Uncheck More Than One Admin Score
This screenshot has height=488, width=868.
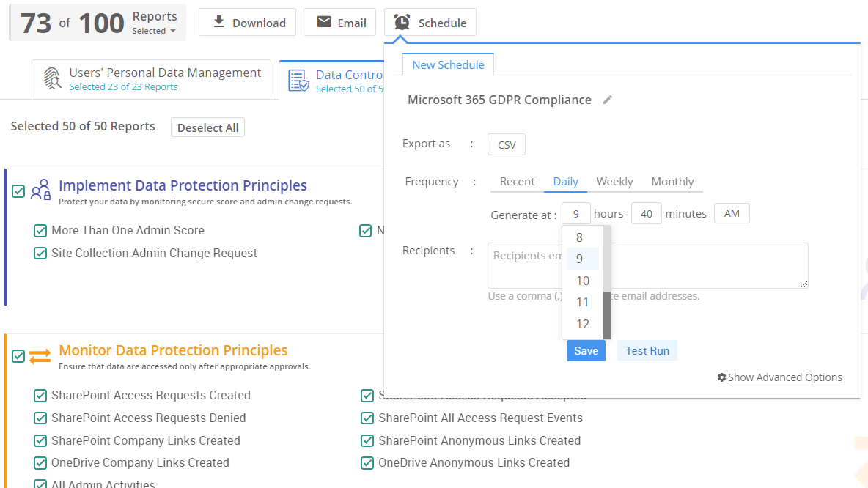[x=40, y=230]
